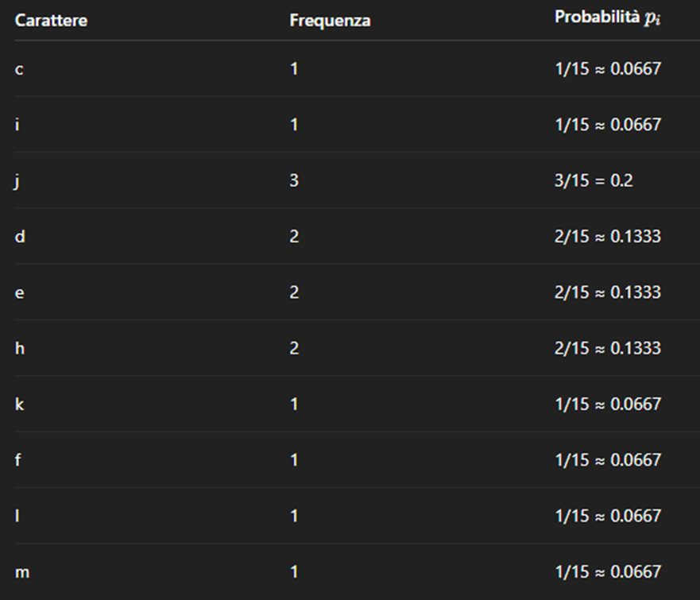
Task: Click the probability value in row h
Action: click(x=607, y=348)
